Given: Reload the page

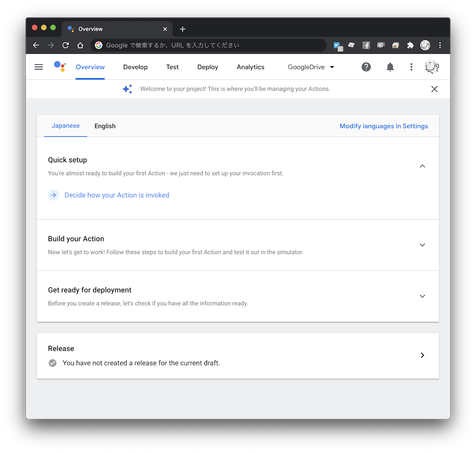Looking at the screenshot, I should point(66,45).
